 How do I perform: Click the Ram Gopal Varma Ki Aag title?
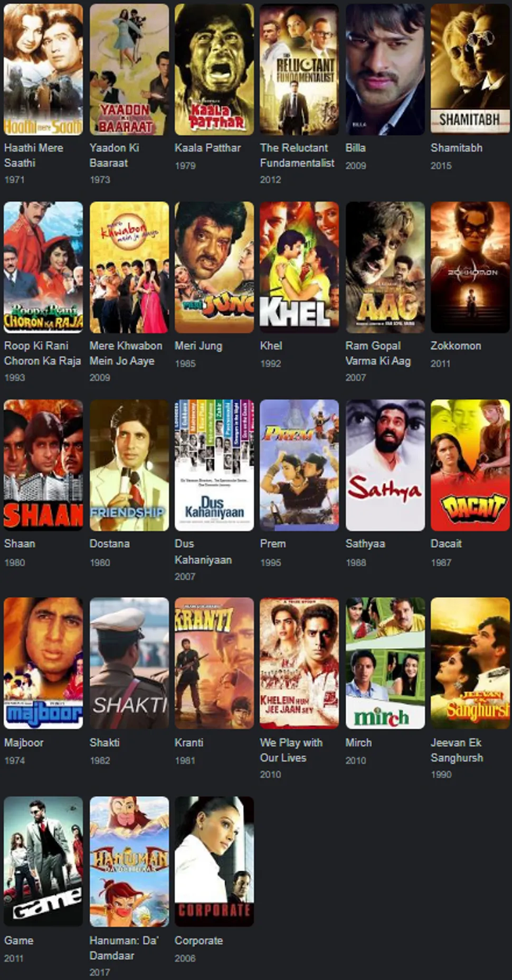point(378,353)
